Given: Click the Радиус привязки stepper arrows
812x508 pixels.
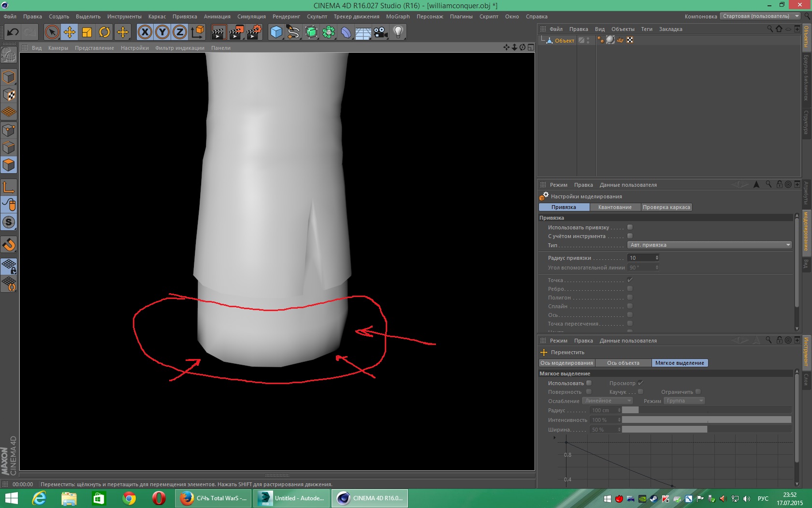Looking at the screenshot, I should (657, 258).
